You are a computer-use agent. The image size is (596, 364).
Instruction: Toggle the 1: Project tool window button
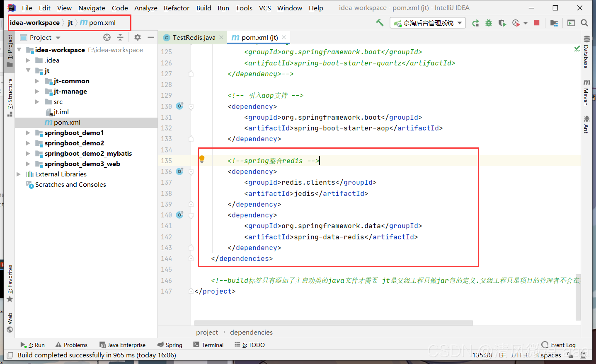[x=10, y=51]
